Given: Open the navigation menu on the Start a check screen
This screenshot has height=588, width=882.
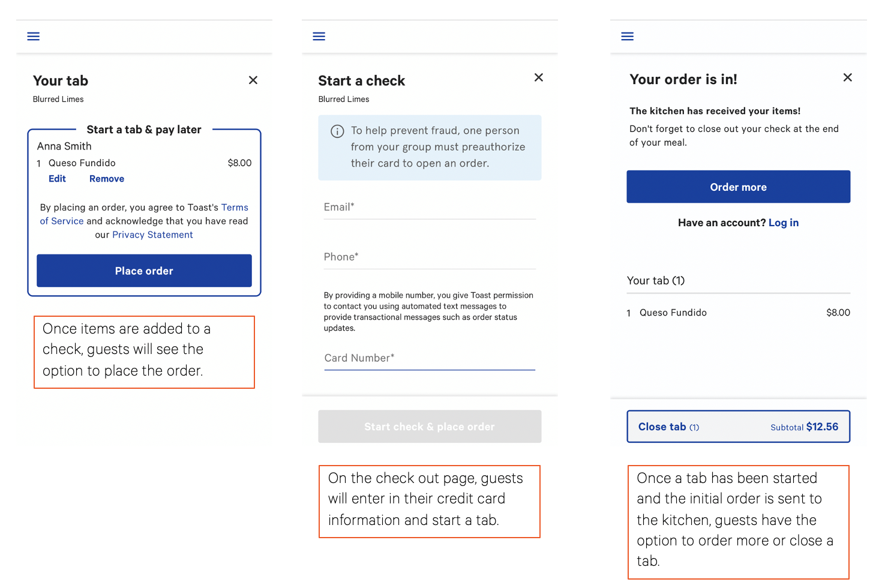Looking at the screenshot, I should point(319,36).
